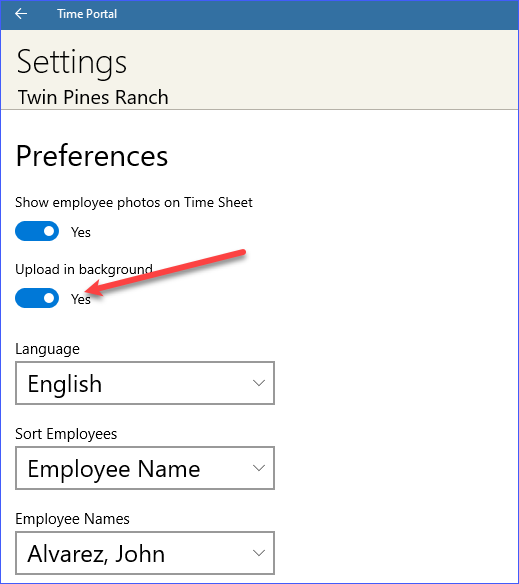Click the Yes label next to upload toggle
Screen dimensions: 519x584
coord(81,299)
